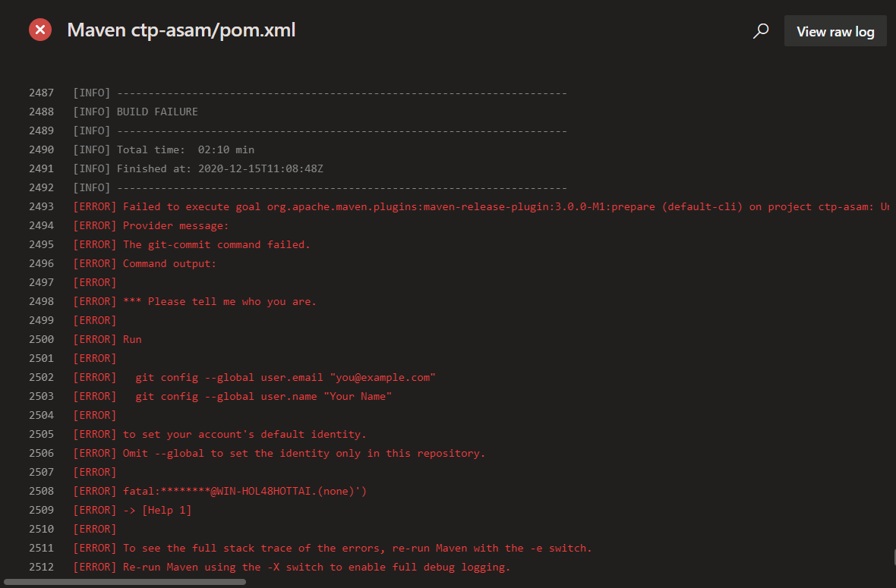896x588 pixels.
Task: Open the View raw log button
Action: coord(835,31)
